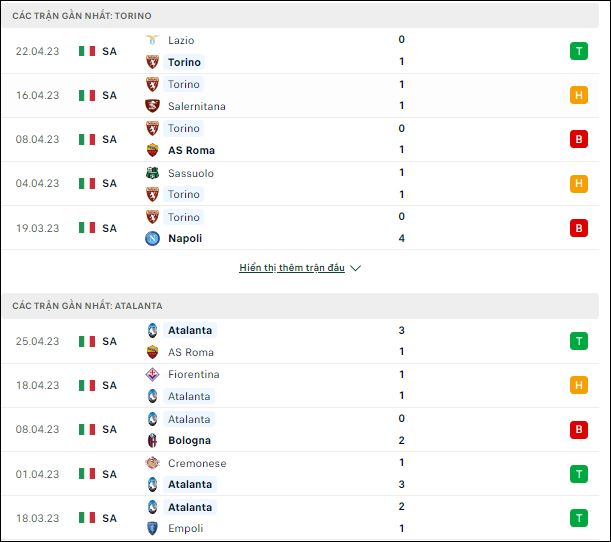Open the AS Roma team name in Torino's matches
This screenshot has height=542, width=611.
(x=191, y=150)
